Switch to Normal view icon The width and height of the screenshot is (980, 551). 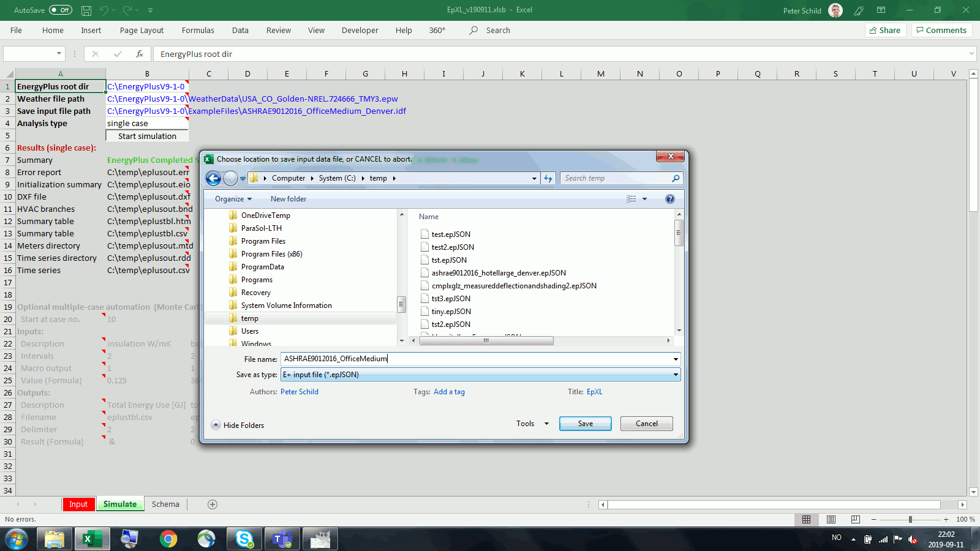pyautogui.click(x=806, y=519)
